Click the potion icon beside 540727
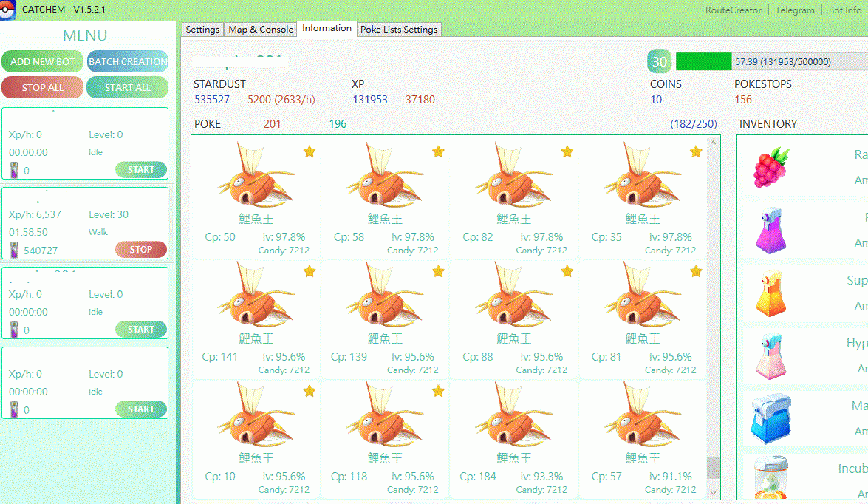This screenshot has height=504, width=868. (x=14, y=250)
